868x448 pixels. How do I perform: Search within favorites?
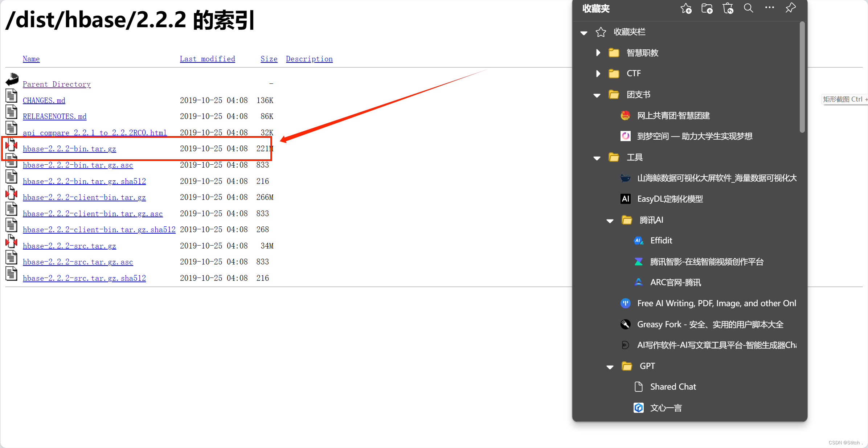click(x=748, y=8)
